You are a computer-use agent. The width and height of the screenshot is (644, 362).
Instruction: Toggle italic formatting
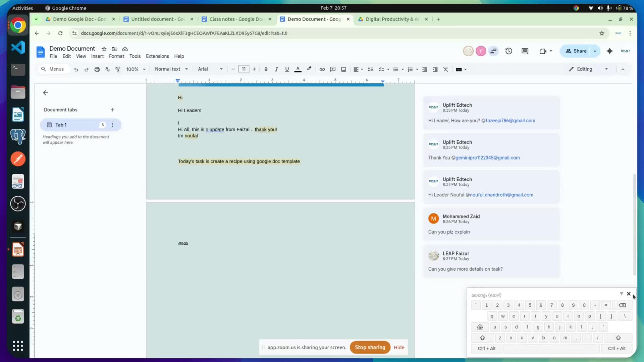click(276, 69)
